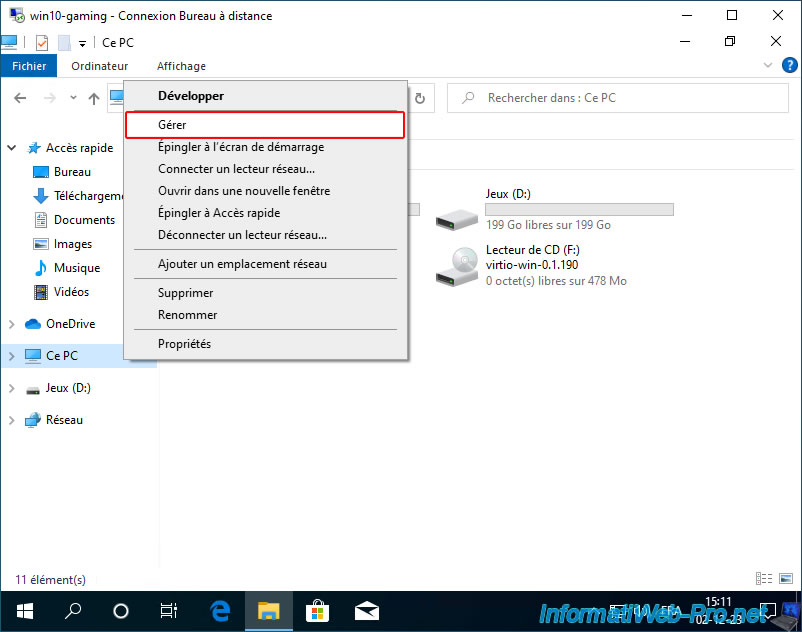The image size is (802, 632).
Task: Expand the ribbon with chevron
Action: [x=768, y=65]
